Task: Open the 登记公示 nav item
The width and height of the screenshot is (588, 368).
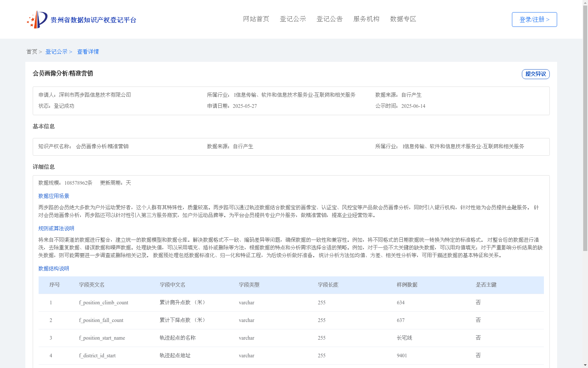Action: click(x=293, y=19)
